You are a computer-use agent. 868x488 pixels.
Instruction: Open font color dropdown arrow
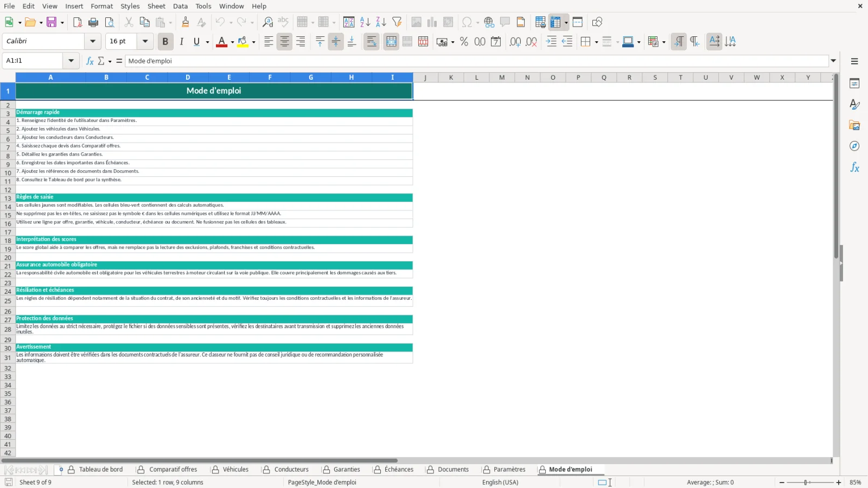(x=232, y=42)
